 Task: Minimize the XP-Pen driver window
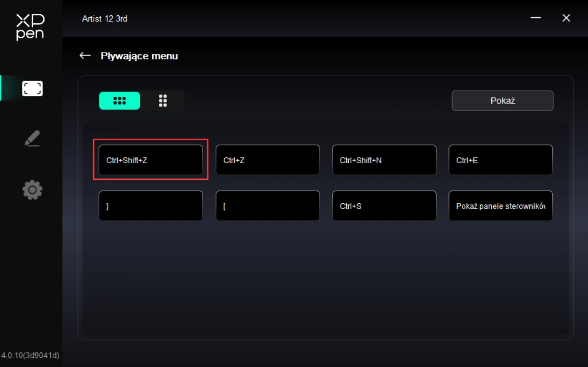click(x=536, y=18)
